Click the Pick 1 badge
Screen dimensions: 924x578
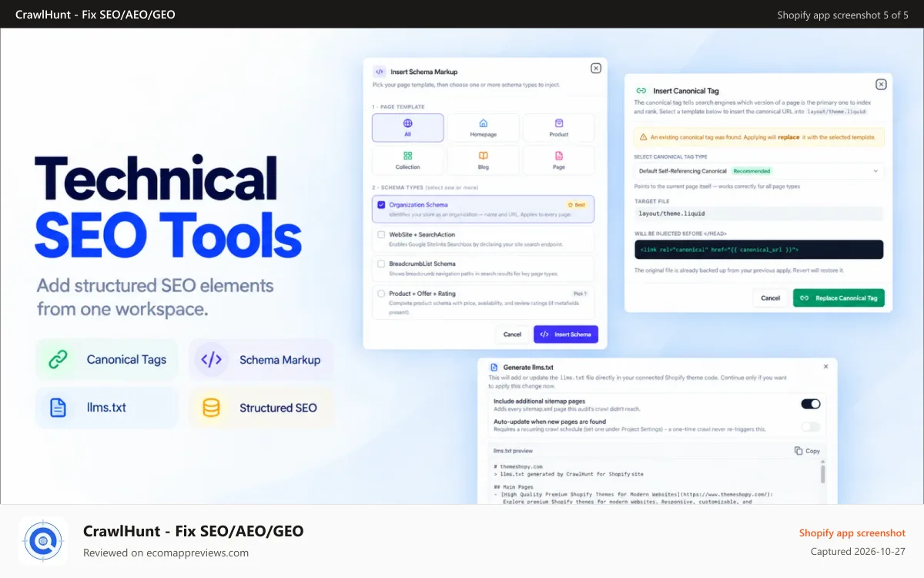(x=580, y=294)
